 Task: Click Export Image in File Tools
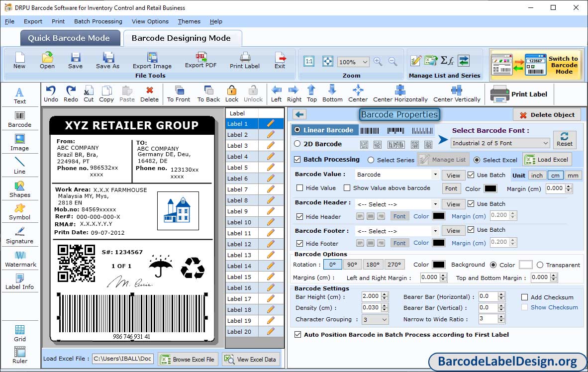tap(152, 61)
